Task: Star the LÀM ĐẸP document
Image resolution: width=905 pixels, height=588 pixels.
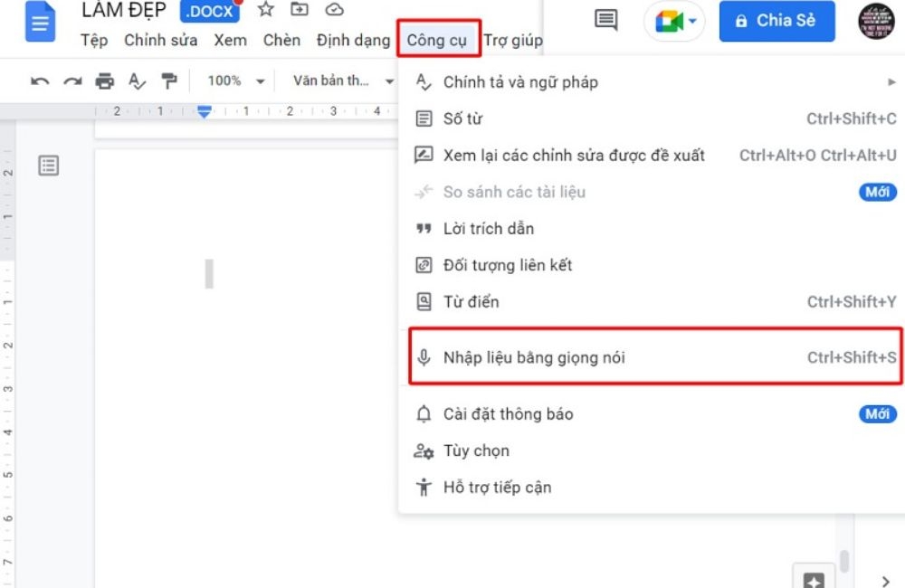Action: click(264, 10)
